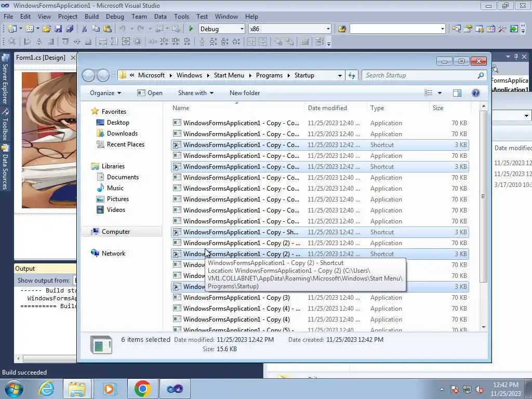Open the change view options dropdown arrow
Image resolution: width=532 pixels, height=399 pixels.
tap(440, 93)
